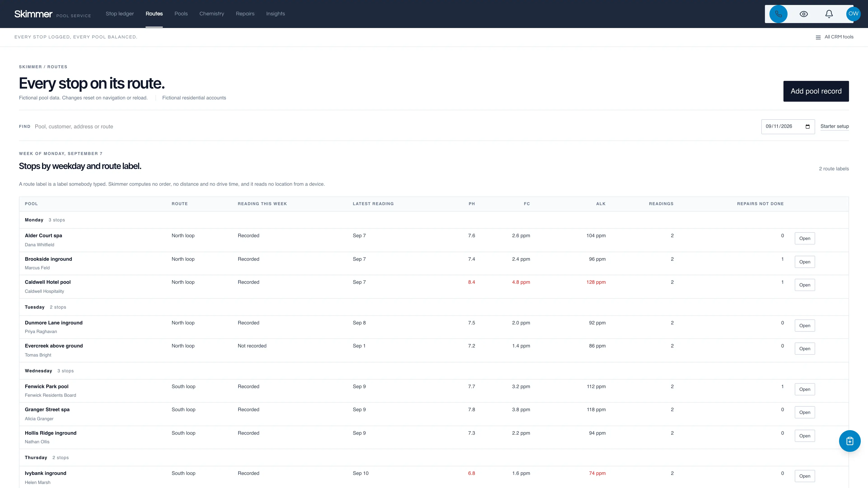This screenshot has height=488, width=868.
Task: Open the calendar picker on date field
Action: pyautogui.click(x=807, y=127)
